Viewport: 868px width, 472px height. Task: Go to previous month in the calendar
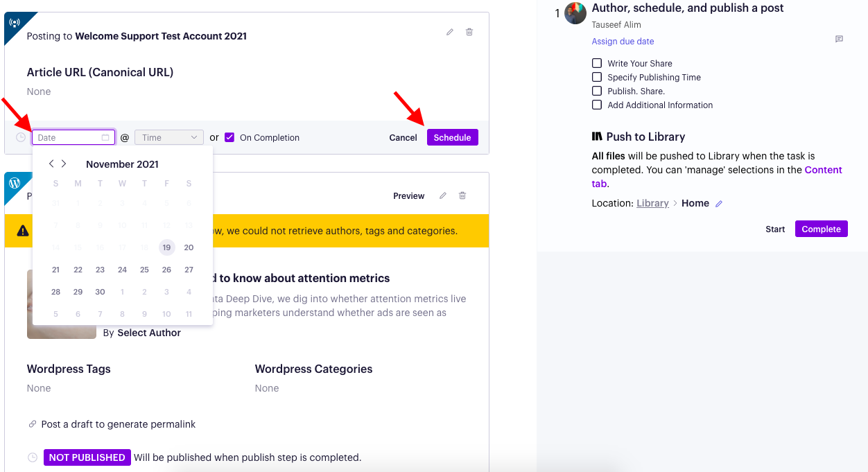point(51,164)
